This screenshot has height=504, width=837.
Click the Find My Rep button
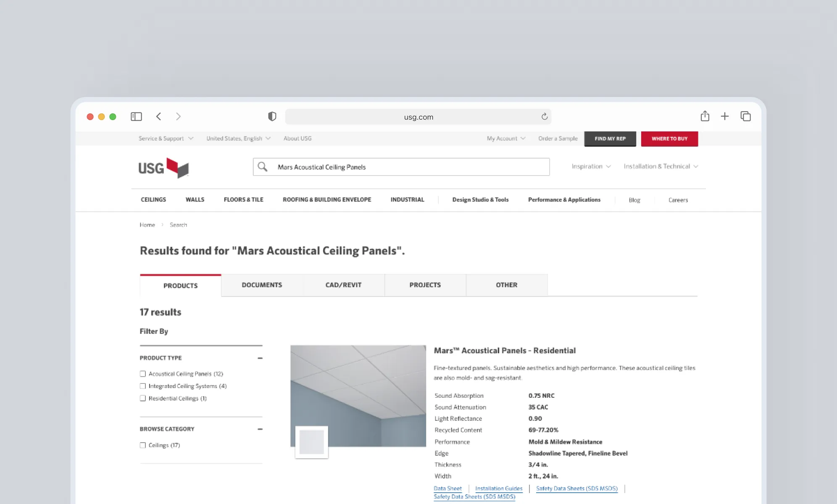[x=610, y=139]
